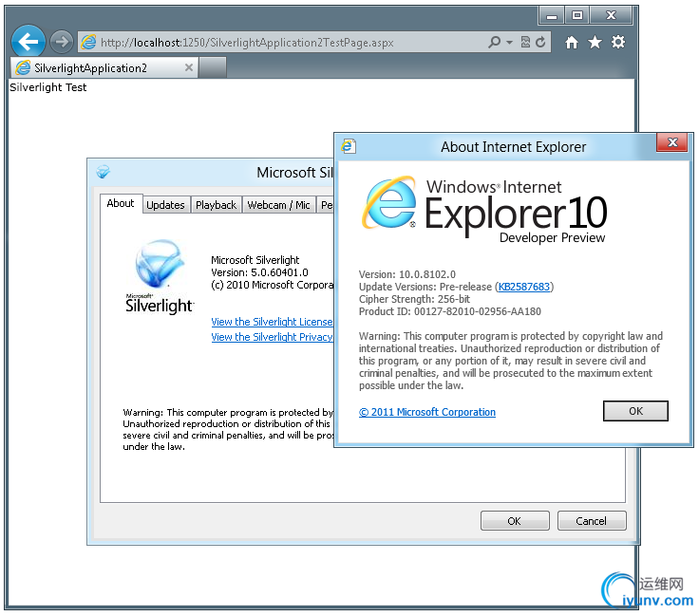699x616 pixels.
Task: Click the About Internet Explorer title icon
Action: pos(349,146)
